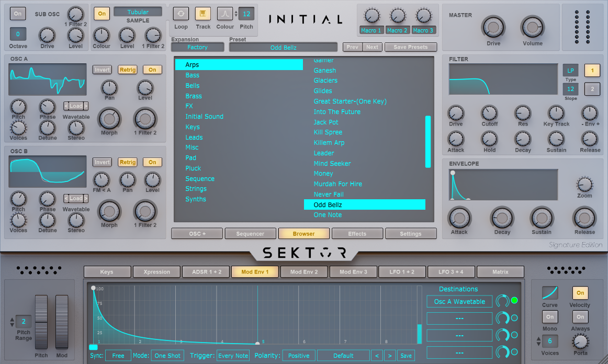Turn off the OSC A On switch
Image resolution: width=608 pixels, height=364 pixels.
tap(152, 70)
